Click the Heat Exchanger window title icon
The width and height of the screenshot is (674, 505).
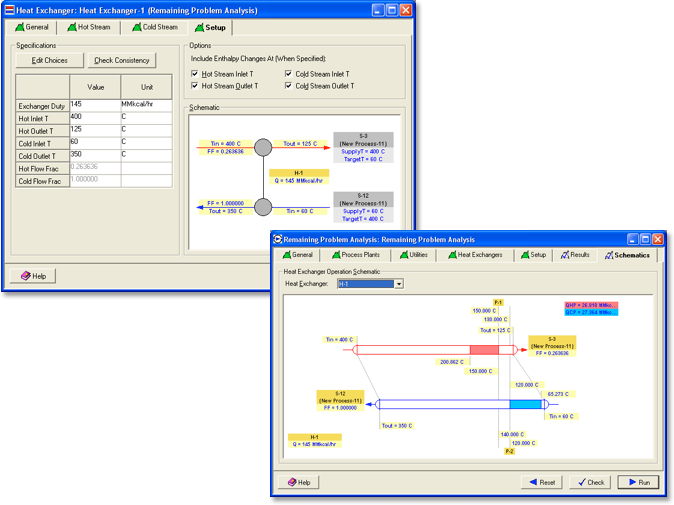click(x=9, y=10)
